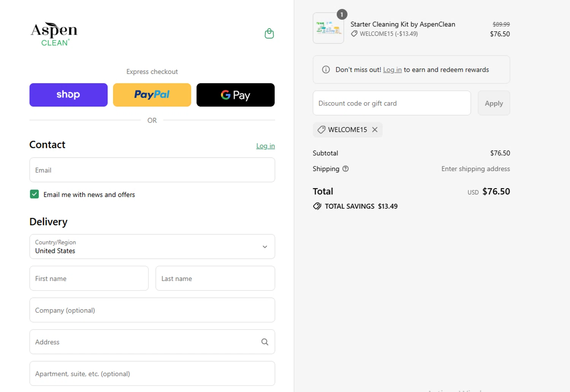
Task: Click the Subtotal $76.50 amount
Action: (500, 153)
